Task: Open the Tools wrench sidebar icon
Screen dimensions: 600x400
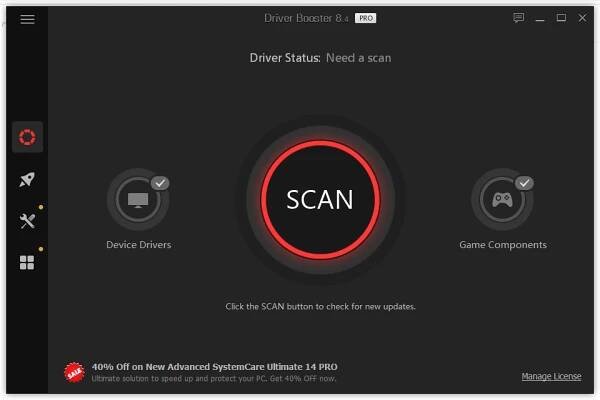Action: tap(27, 221)
